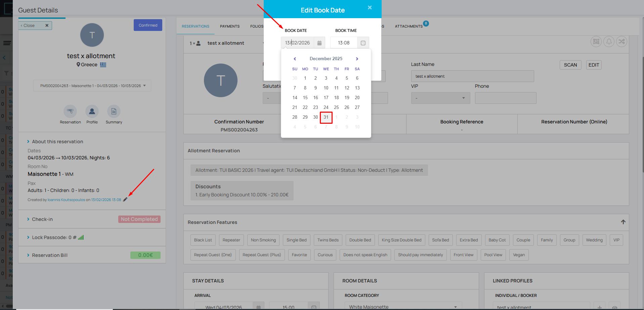Open the Summary document icon
This screenshot has width=644, height=310.
point(114,111)
